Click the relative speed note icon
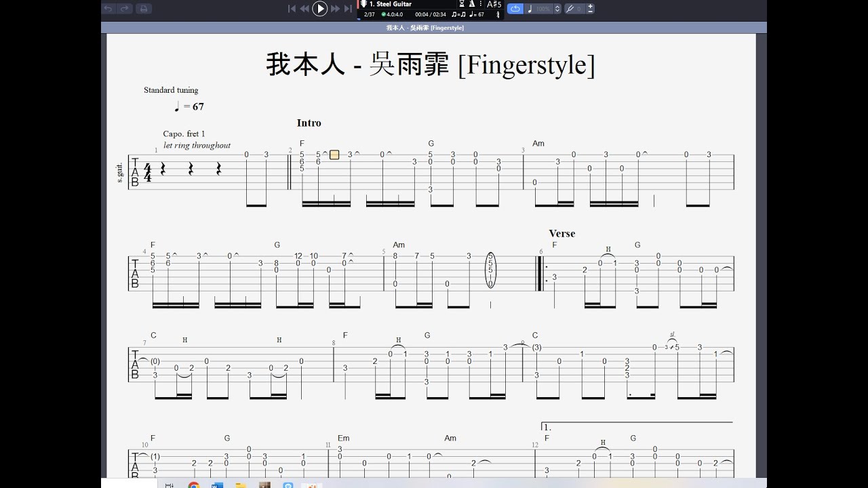 [530, 9]
